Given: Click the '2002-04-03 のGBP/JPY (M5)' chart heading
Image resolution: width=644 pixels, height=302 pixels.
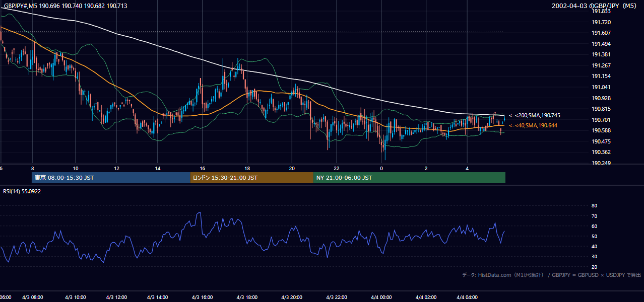Looking at the screenshot, I should pos(595,6).
